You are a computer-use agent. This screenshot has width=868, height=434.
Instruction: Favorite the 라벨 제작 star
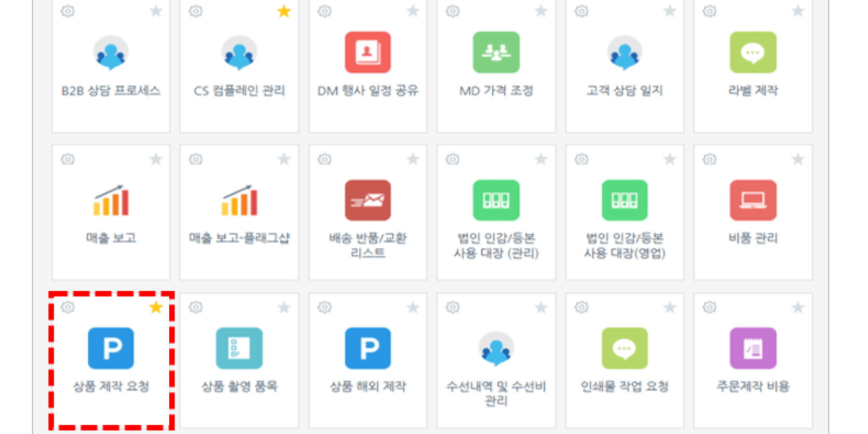coord(798,11)
